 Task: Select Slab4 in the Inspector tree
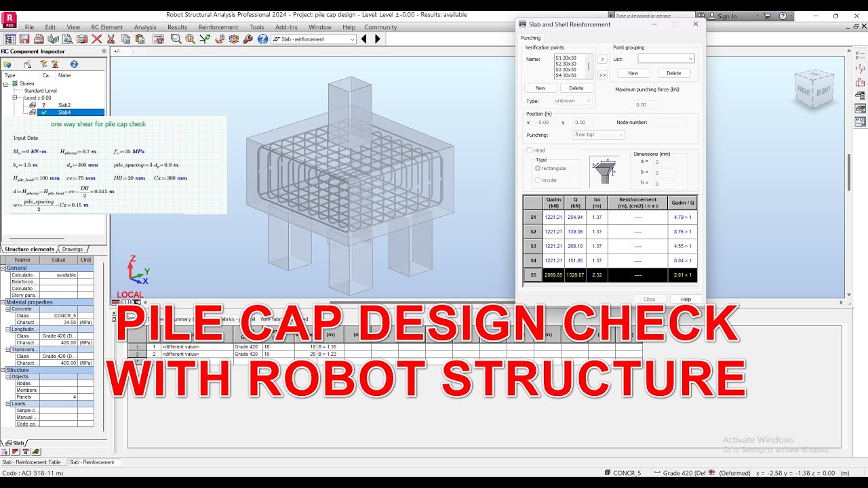coord(64,113)
